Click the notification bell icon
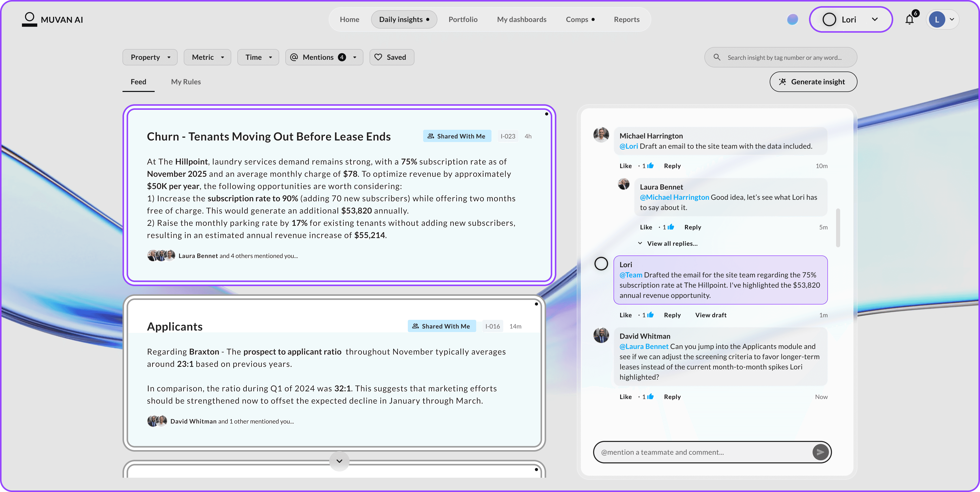 click(909, 20)
